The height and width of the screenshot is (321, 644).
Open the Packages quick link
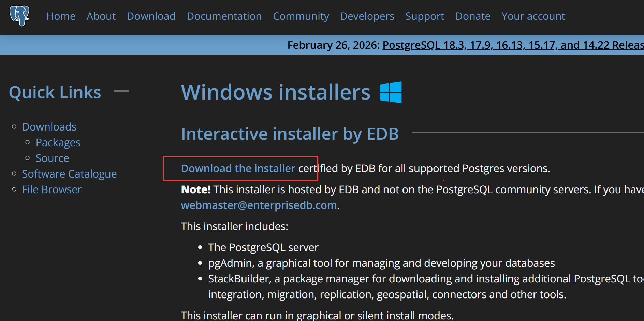(x=58, y=142)
